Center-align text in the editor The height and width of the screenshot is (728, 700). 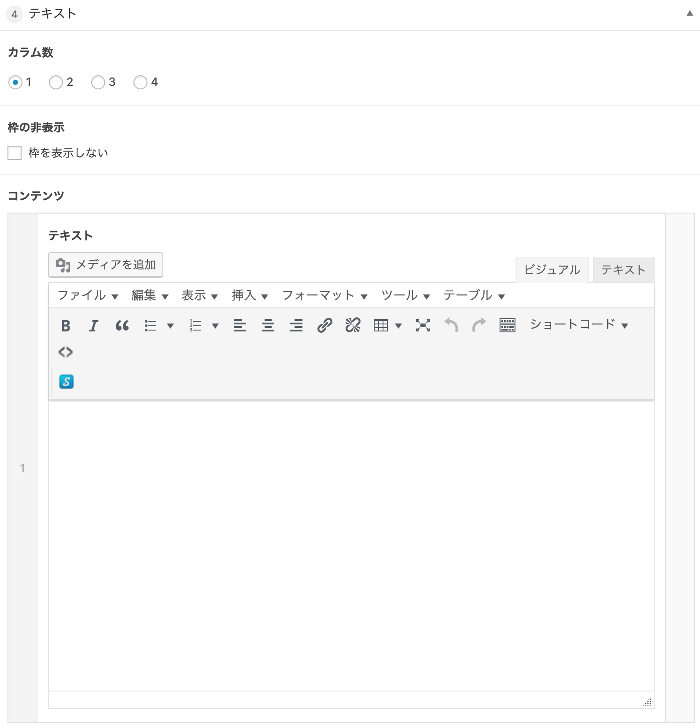268,326
